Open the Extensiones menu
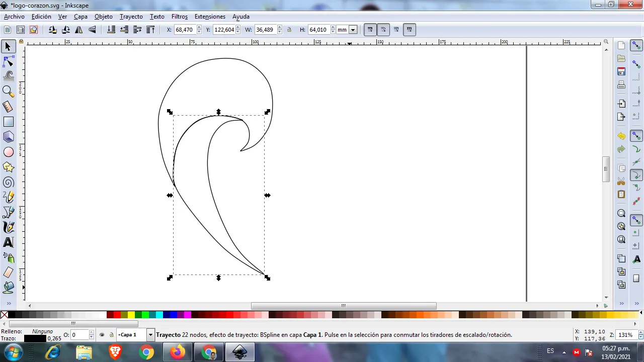This screenshot has width=644, height=362. pos(210,17)
